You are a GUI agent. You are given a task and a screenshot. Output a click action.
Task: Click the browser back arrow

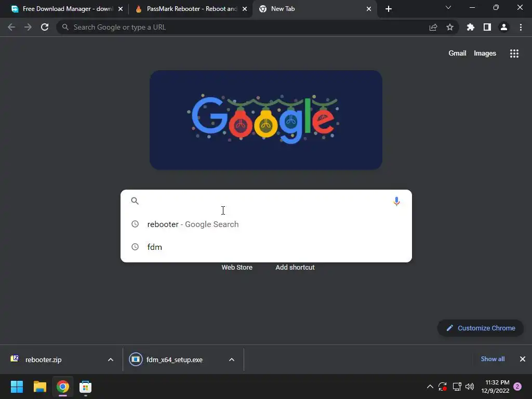tap(11, 27)
